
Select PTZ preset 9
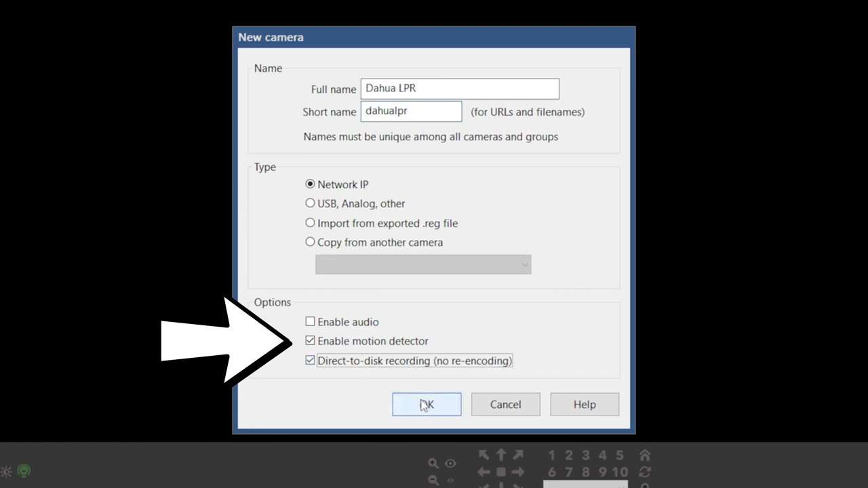[602, 472]
